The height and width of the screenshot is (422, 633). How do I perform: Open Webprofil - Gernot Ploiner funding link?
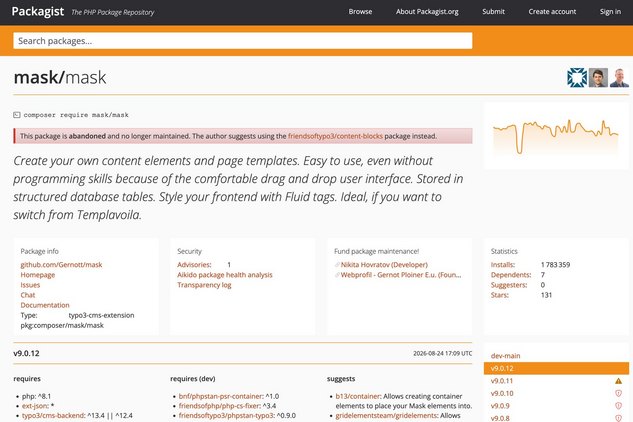tap(401, 275)
